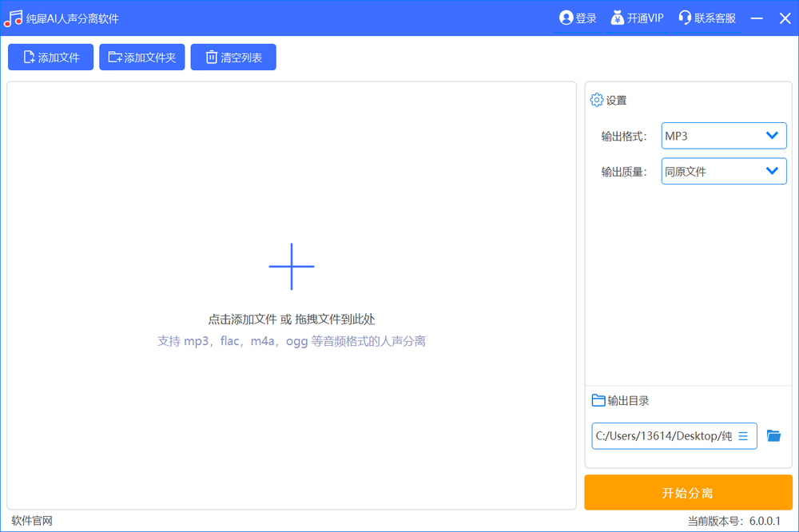Viewport: 799px width, 532px height.
Task: Expand the 输出质量 dropdown
Action: [x=724, y=171]
